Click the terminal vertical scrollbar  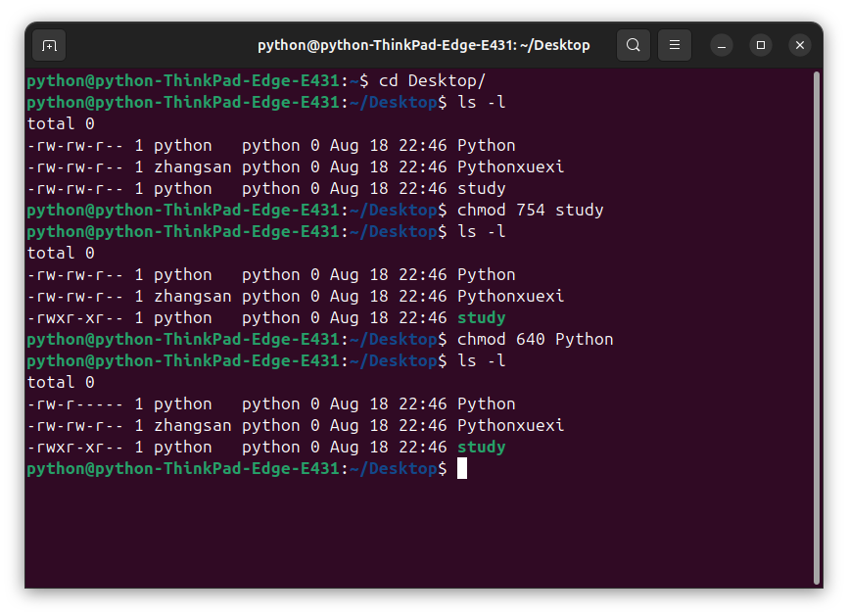(x=817, y=328)
